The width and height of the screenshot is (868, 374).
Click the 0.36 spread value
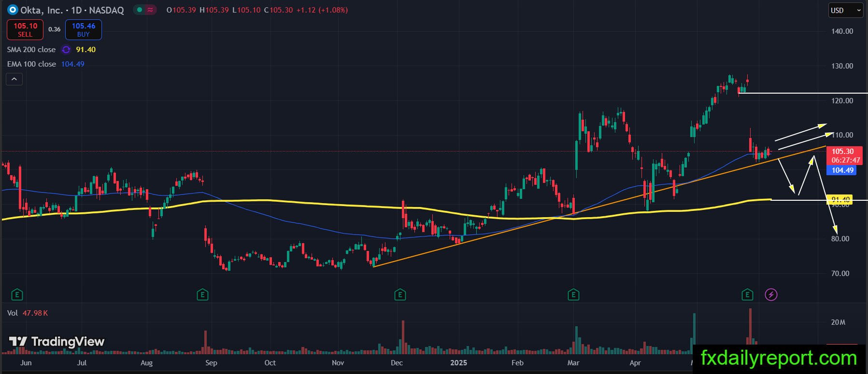tap(55, 29)
